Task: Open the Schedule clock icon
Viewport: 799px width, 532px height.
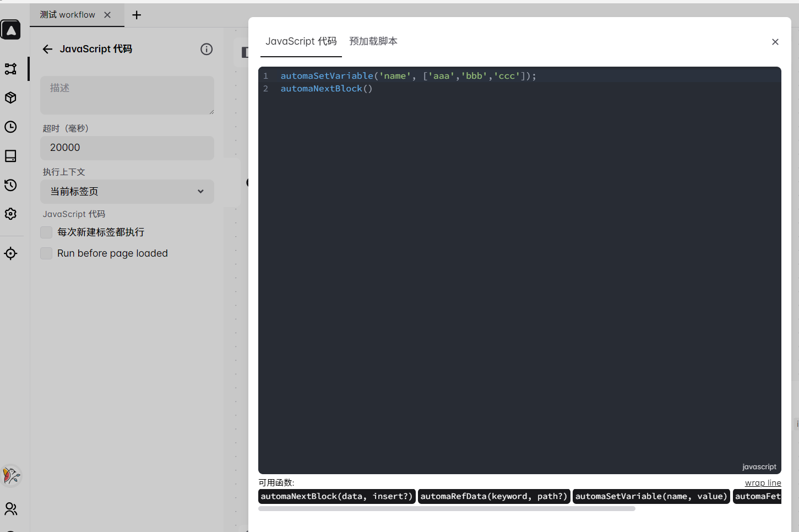Action: click(x=10, y=127)
